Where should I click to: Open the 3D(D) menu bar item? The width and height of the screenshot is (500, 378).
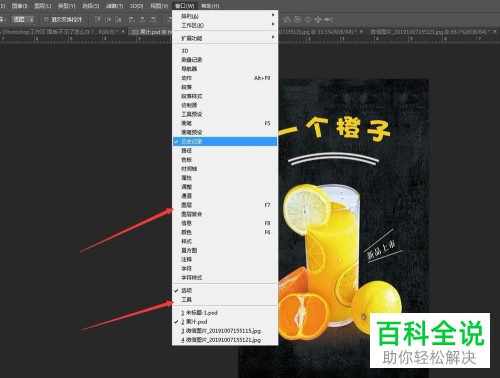[x=136, y=6]
